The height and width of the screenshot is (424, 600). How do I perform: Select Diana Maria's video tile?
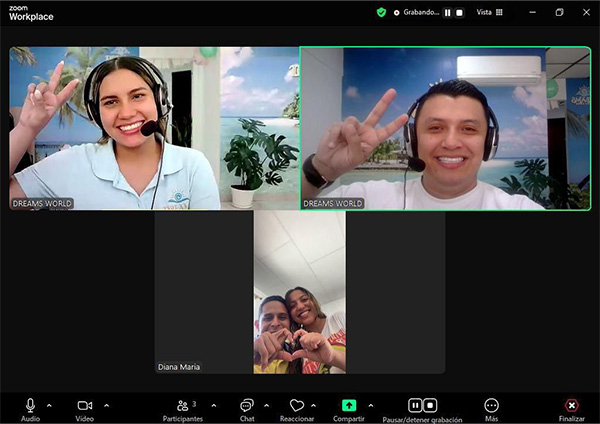[300, 292]
